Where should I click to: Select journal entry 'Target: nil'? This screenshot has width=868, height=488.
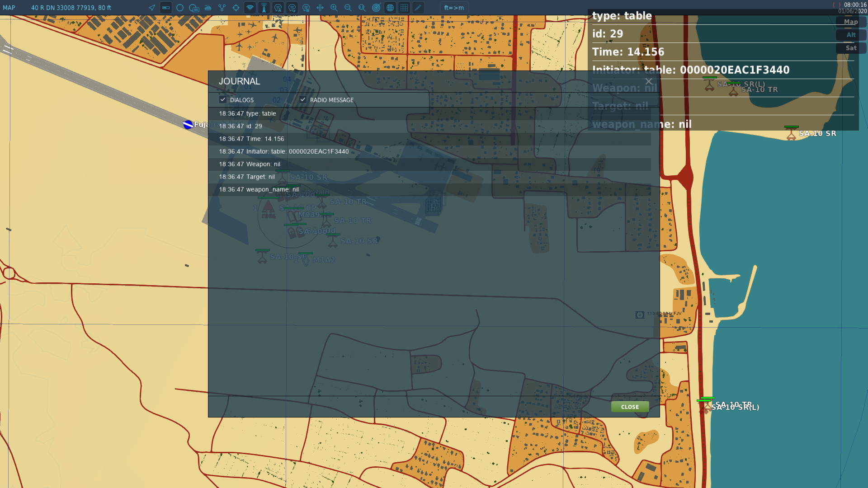[x=429, y=177]
